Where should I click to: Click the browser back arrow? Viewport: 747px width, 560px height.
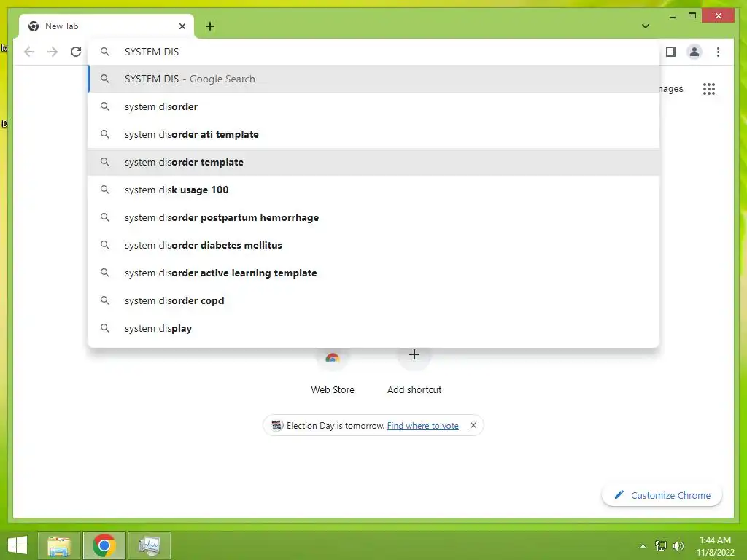[x=29, y=52]
